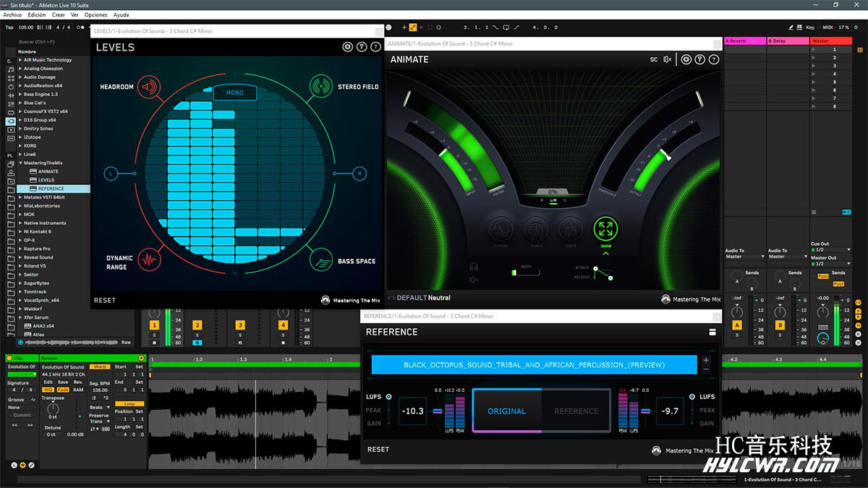
Task: Toggle the SC sidechain switch in ANIMATE
Action: (654, 59)
